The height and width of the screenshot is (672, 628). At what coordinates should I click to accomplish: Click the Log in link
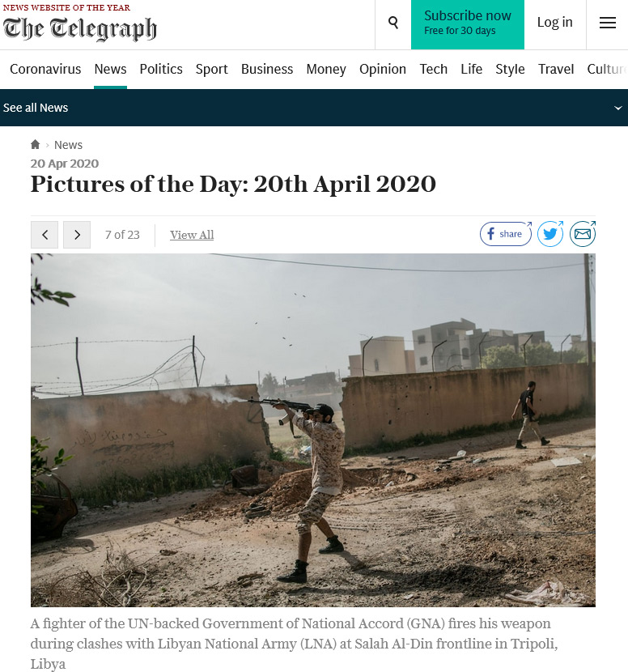554,23
